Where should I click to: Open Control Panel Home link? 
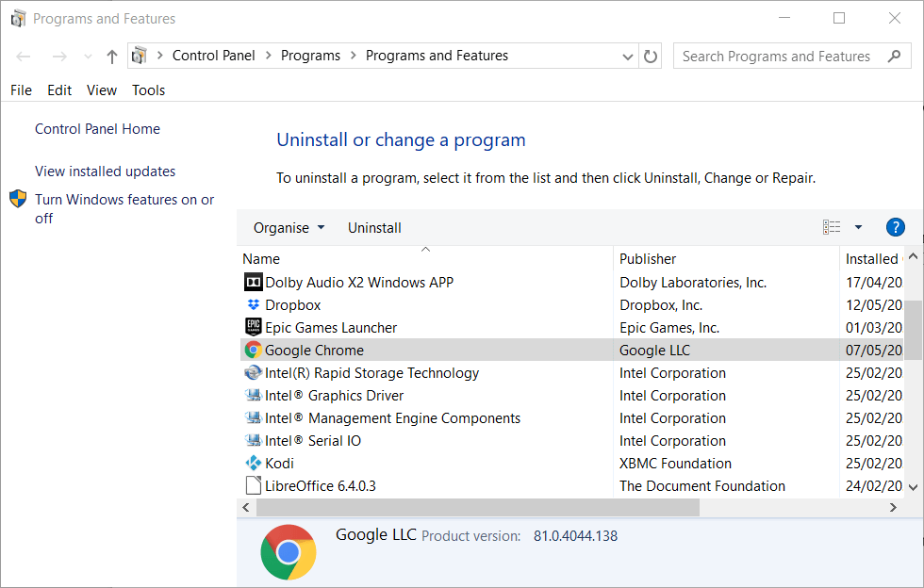(x=97, y=129)
